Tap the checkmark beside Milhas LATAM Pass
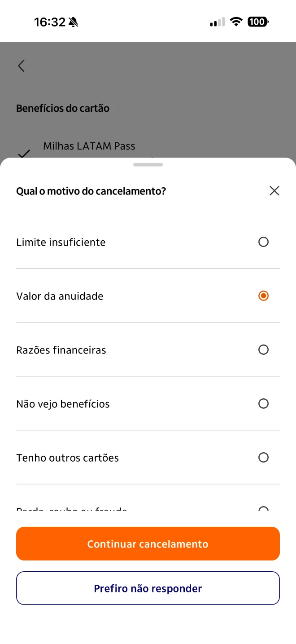This screenshot has height=644, width=296. coord(24,154)
